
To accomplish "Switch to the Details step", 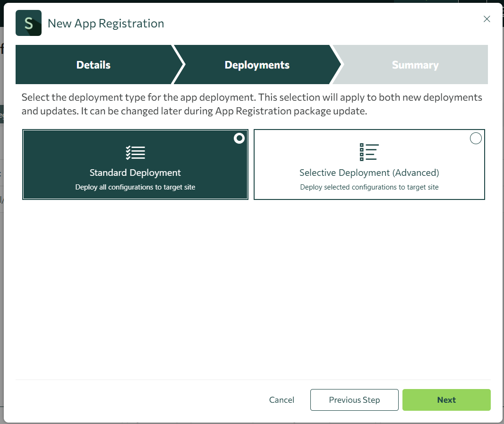I will pyautogui.click(x=93, y=65).
